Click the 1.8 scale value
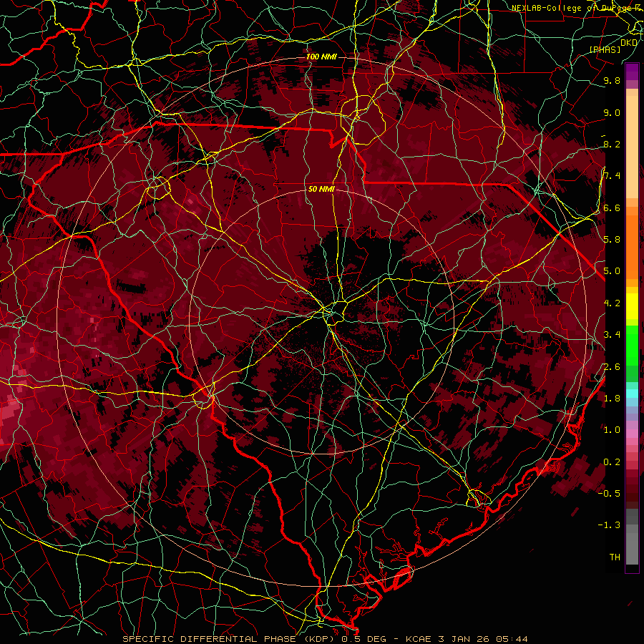Viewport: 644px width, 644px height. pyautogui.click(x=612, y=399)
